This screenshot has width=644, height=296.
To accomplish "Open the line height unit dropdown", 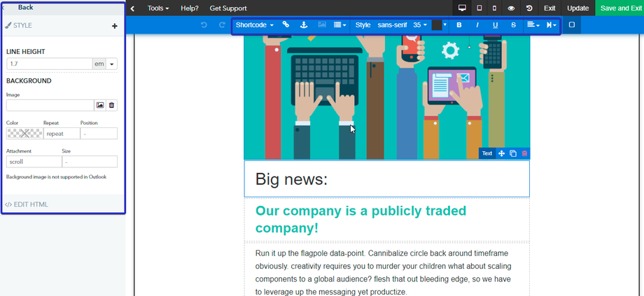I will coord(111,64).
